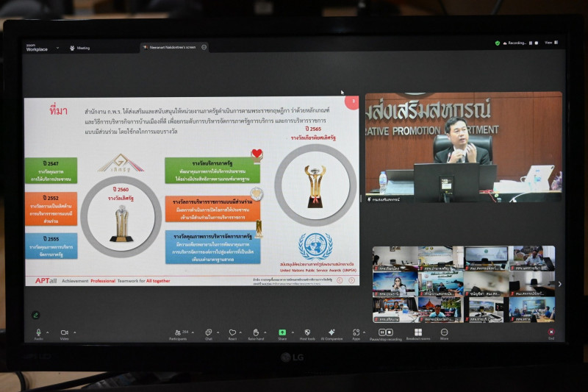
Task: Open Breakout rooms
Action: pos(418,332)
